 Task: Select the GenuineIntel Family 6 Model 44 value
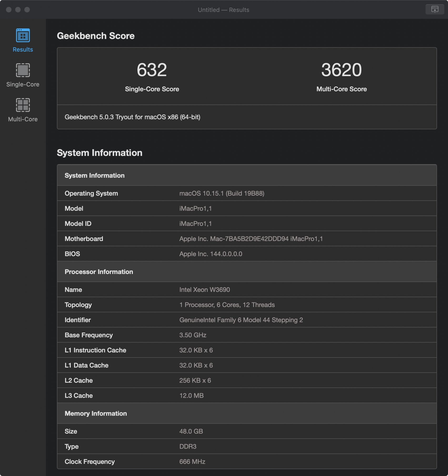pyautogui.click(x=241, y=320)
